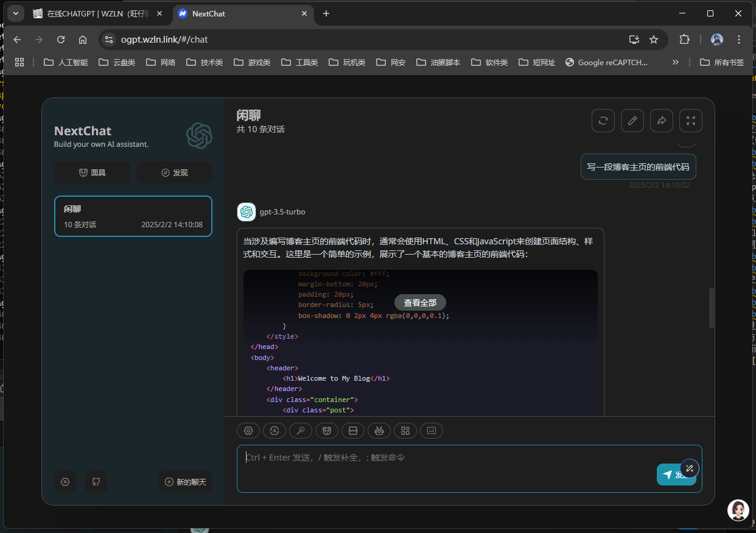Open the 短网址 bookmark folder
The image size is (756, 533).
[537, 62]
